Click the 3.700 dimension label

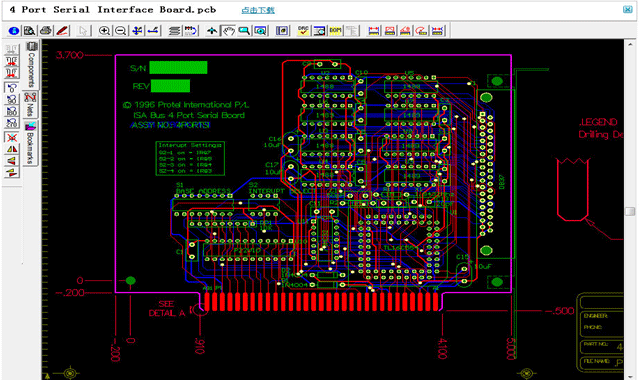pos(70,55)
